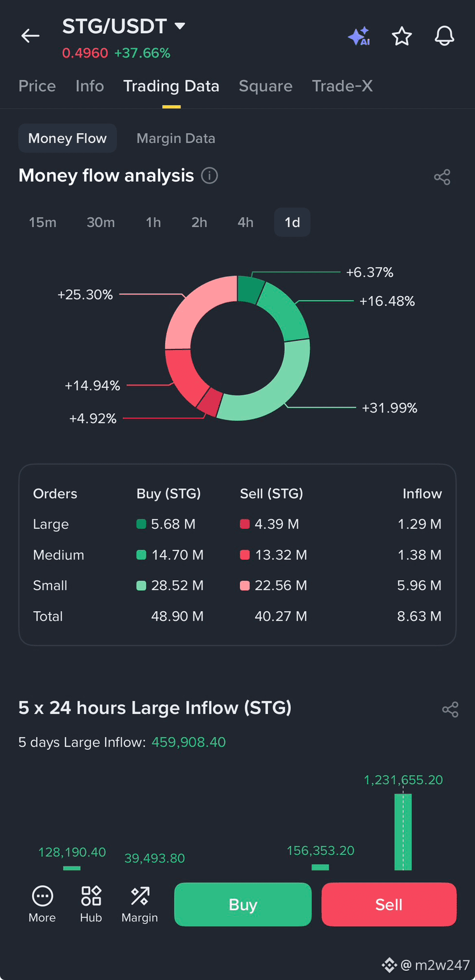The image size is (475, 980).
Task: Select the Money Flow toggle
Action: (x=67, y=138)
